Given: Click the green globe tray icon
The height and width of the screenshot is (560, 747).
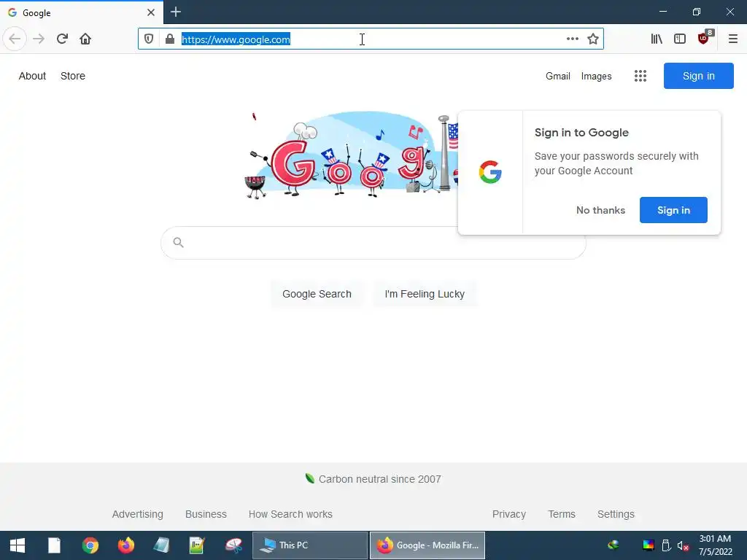Looking at the screenshot, I should 614,545.
